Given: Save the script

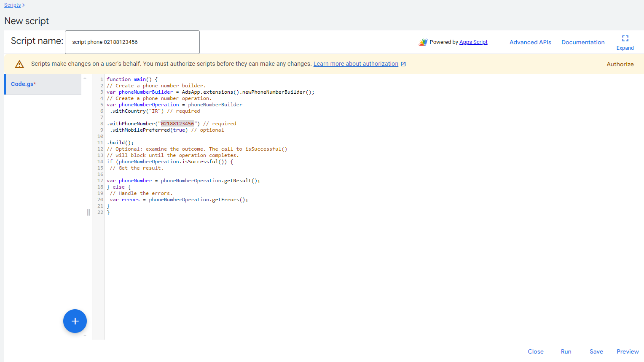Looking at the screenshot, I should click(x=596, y=351).
